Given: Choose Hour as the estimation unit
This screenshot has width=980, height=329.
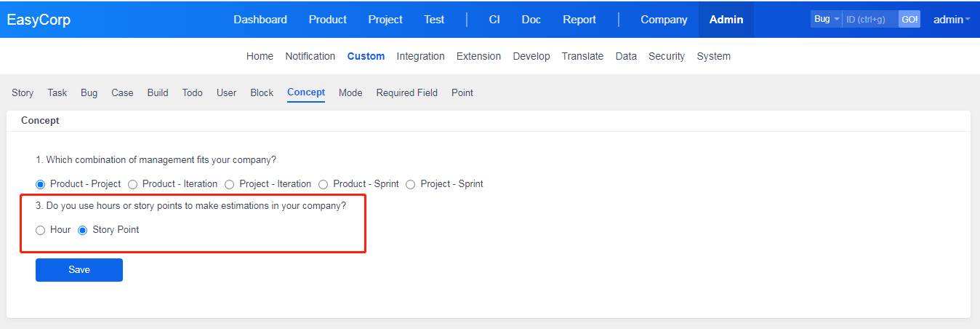Looking at the screenshot, I should click(x=41, y=230).
